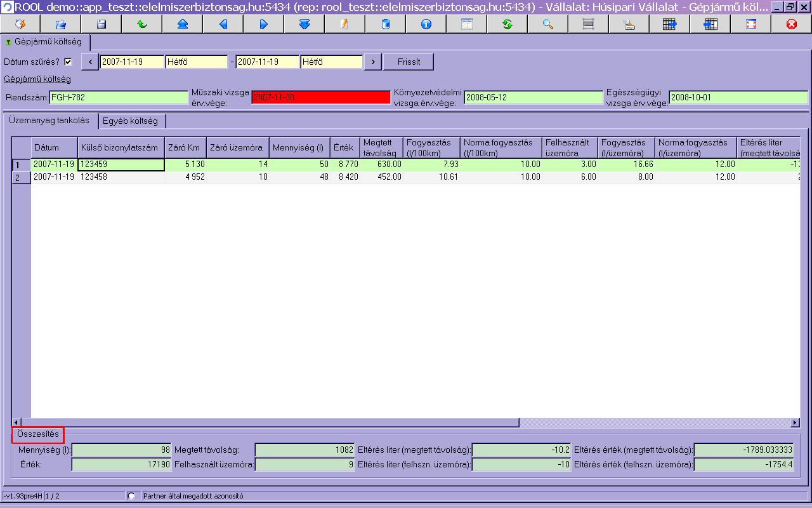Click the table import arrow icon

[710, 24]
